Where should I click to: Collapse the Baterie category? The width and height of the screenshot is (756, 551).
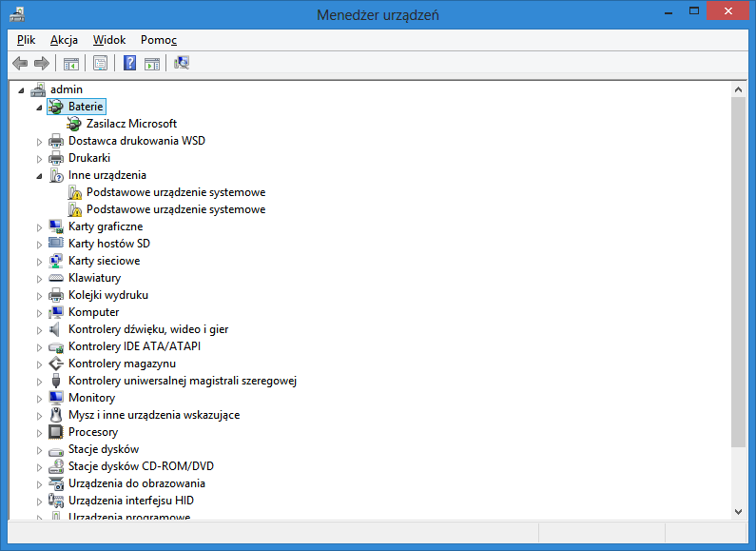(x=39, y=108)
